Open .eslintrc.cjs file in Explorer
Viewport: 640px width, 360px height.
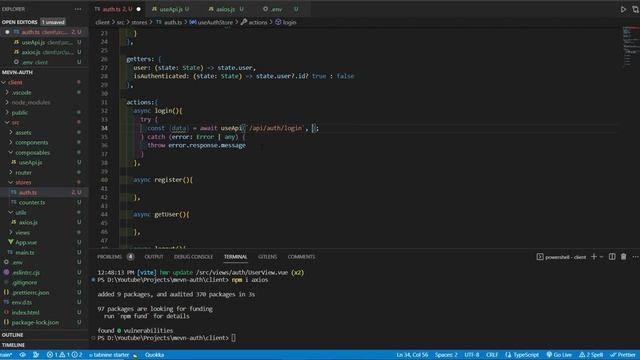(x=25, y=273)
